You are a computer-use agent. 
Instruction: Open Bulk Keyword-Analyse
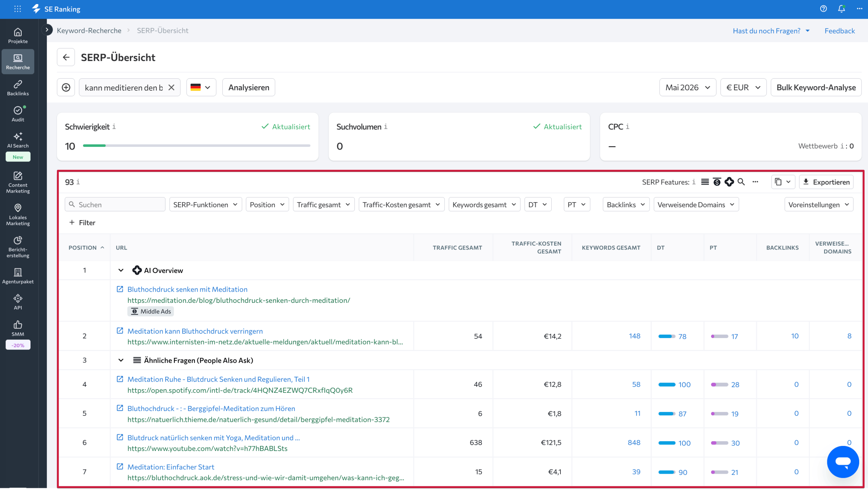[816, 87]
